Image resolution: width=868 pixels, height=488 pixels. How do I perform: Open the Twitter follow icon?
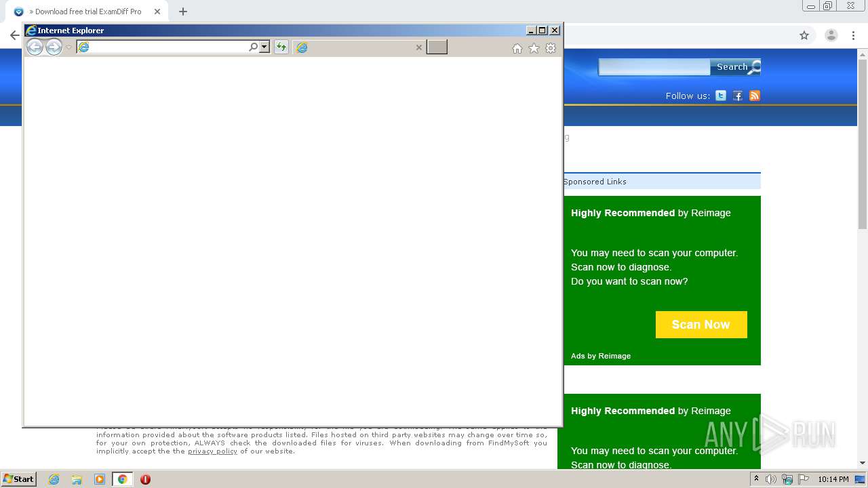click(x=721, y=96)
